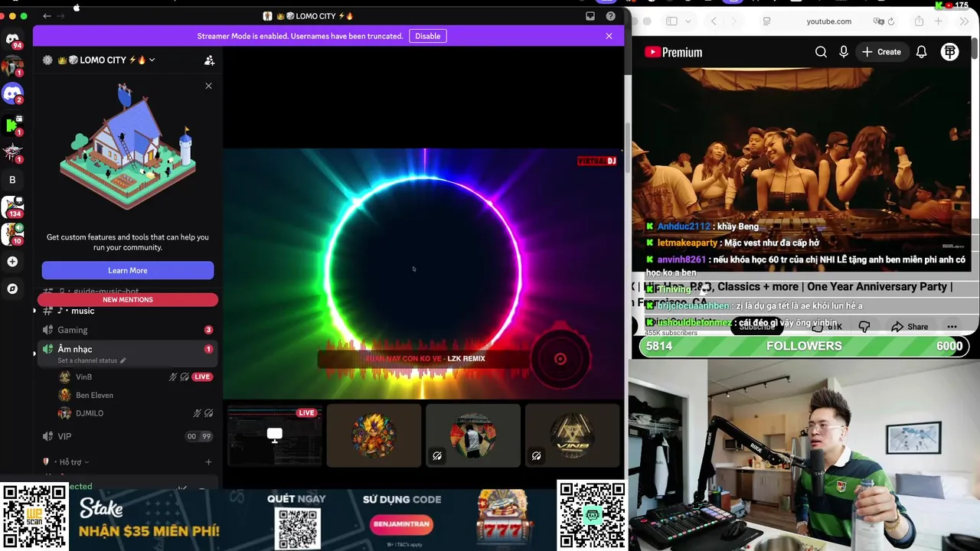
Task: Click the invite people icon
Action: (209, 60)
